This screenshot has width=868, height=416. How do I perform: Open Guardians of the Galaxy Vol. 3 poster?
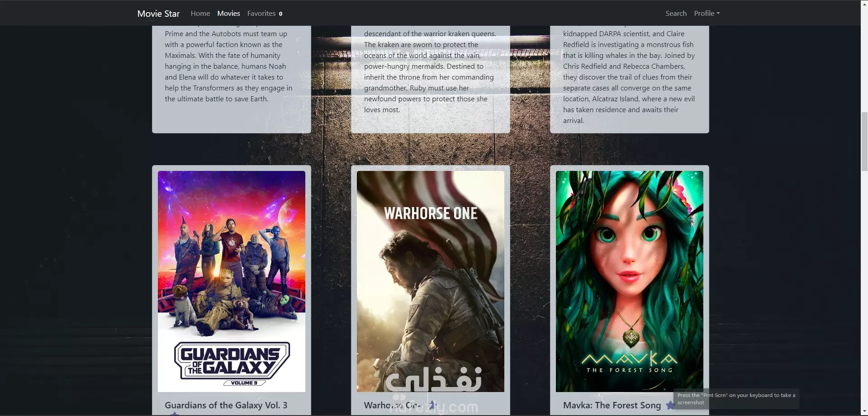pos(232,281)
